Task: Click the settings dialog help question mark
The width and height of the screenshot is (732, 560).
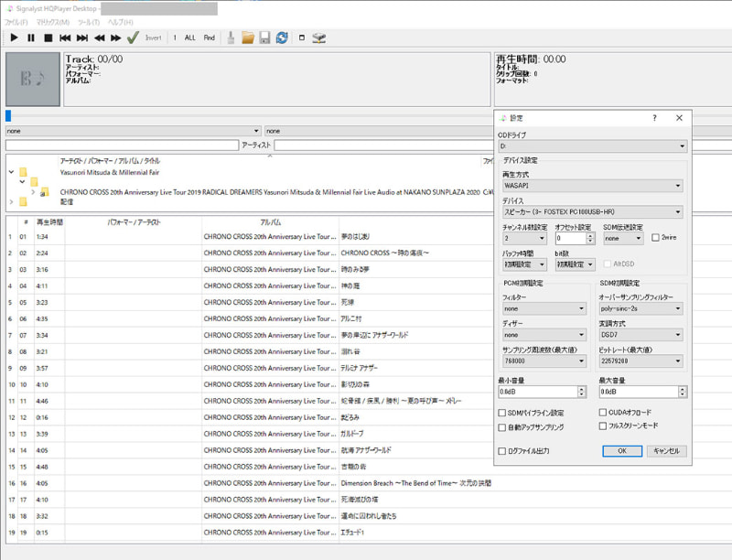Action: 654,118
